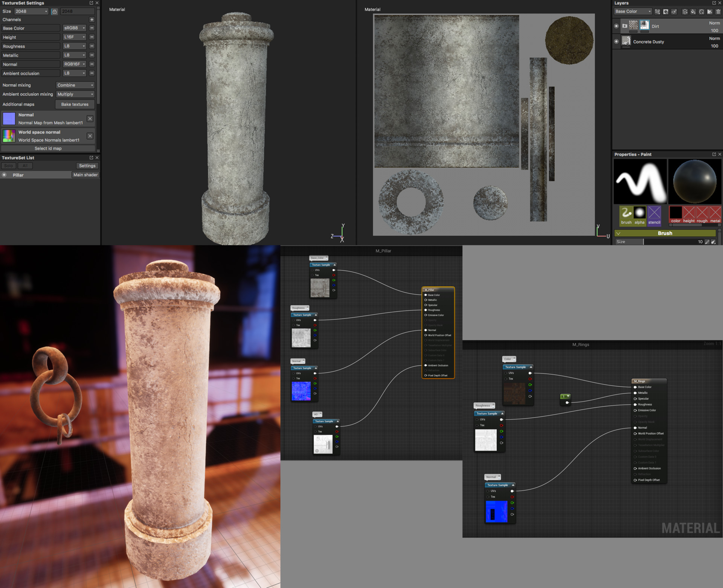This screenshot has width=723, height=588.
Task: Switch to the All tab in TextureSet List
Action: [x=25, y=166]
